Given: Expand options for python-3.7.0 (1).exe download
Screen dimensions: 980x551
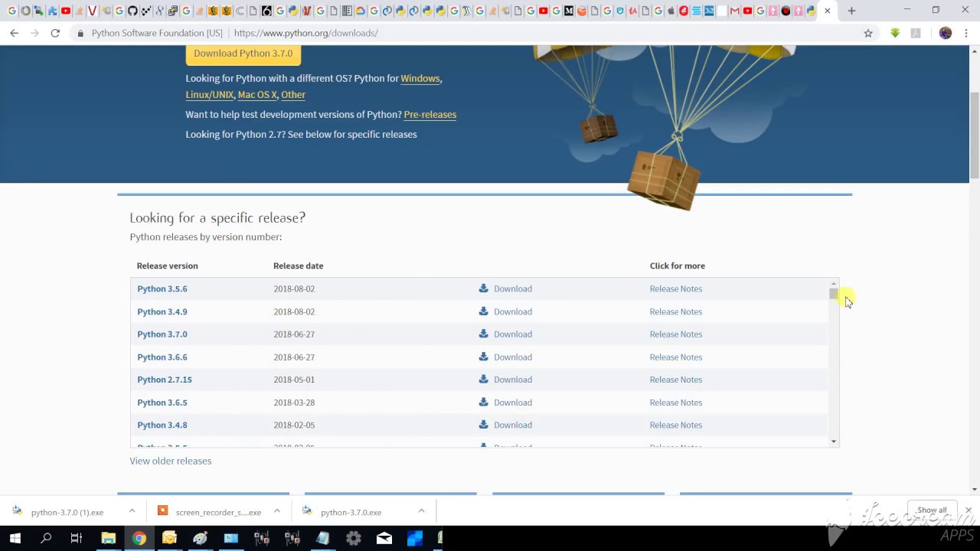Looking at the screenshot, I should click(132, 511).
